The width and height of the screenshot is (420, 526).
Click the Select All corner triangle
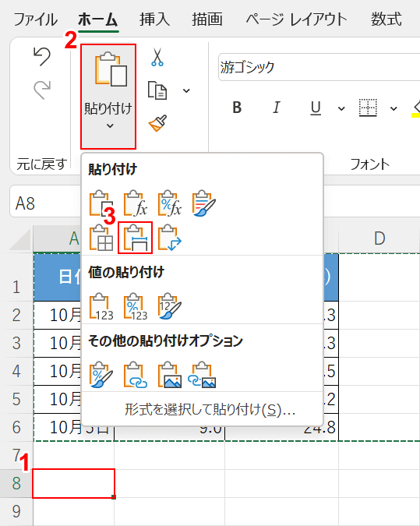(21, 240)
